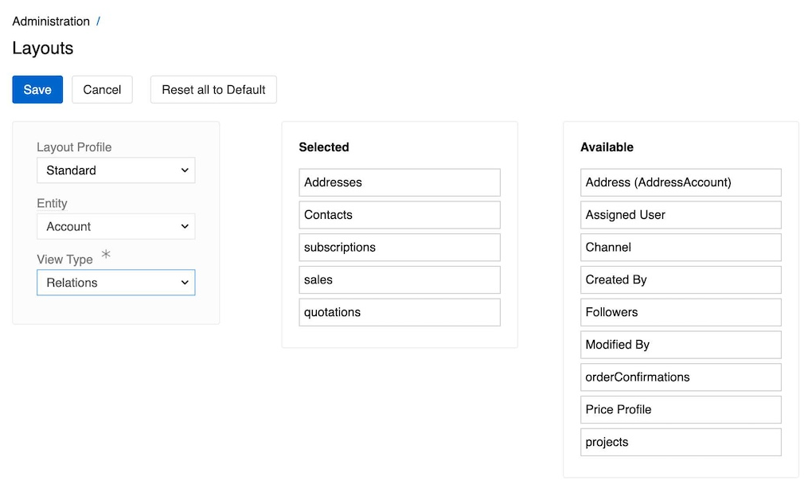Click the Save button
This screenshot has height=504, width=812.
(x=37, y=89)
